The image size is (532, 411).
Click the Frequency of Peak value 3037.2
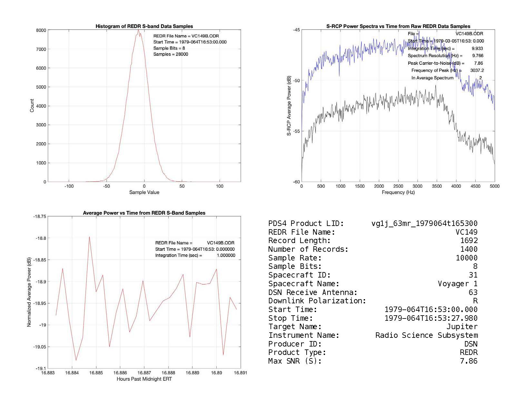point(477,71)
